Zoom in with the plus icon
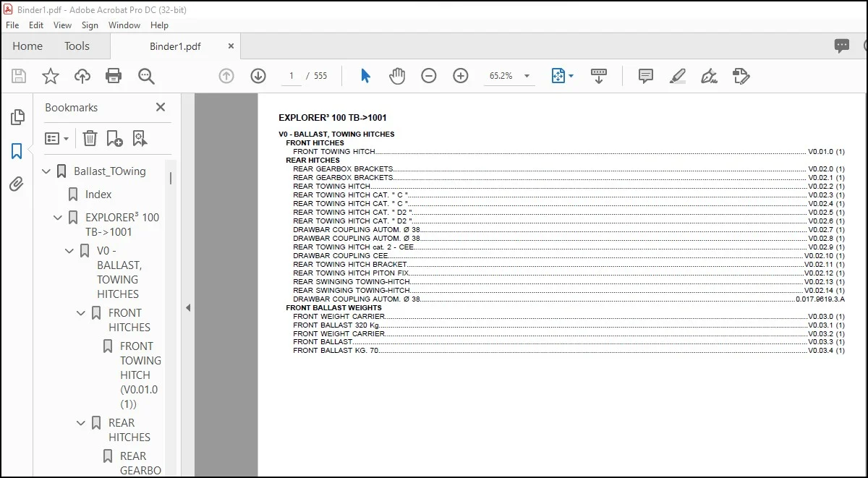 (x=461, y=76)
